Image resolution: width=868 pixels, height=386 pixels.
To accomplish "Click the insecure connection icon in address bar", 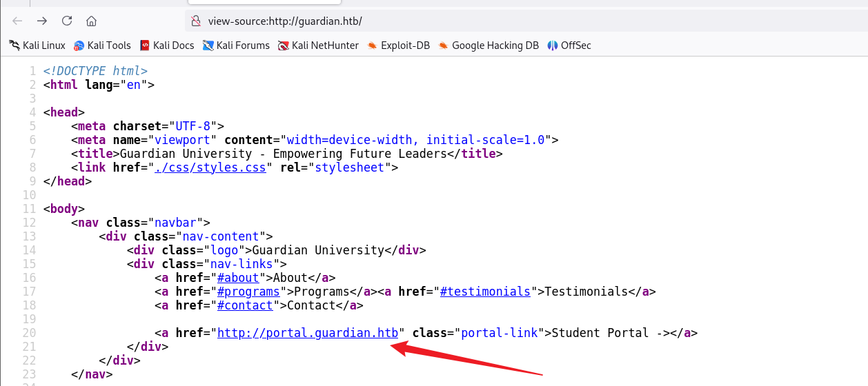I will pos(196,21).
